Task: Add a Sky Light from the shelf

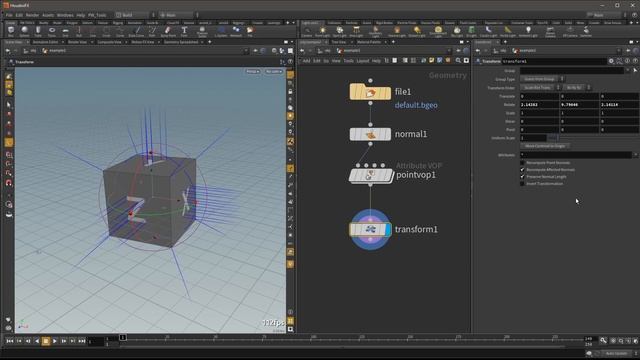Action: [457, 31]
